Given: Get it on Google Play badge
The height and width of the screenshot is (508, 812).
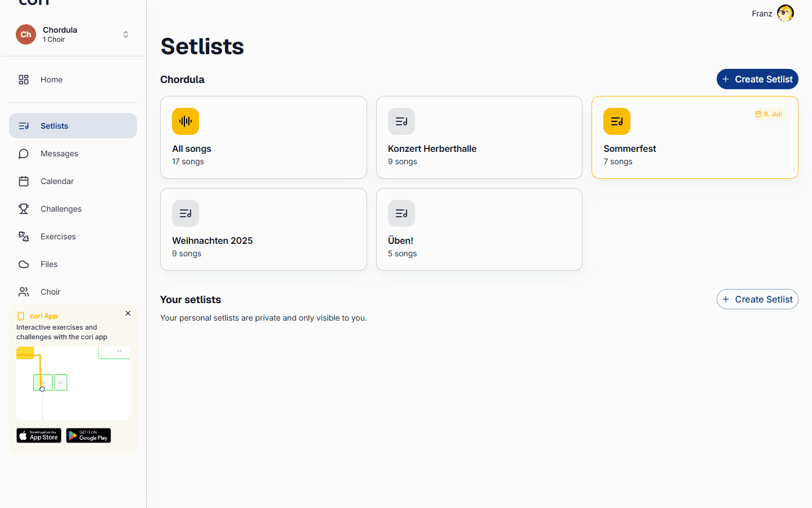Looking at the screenshot, I should 89,436.
